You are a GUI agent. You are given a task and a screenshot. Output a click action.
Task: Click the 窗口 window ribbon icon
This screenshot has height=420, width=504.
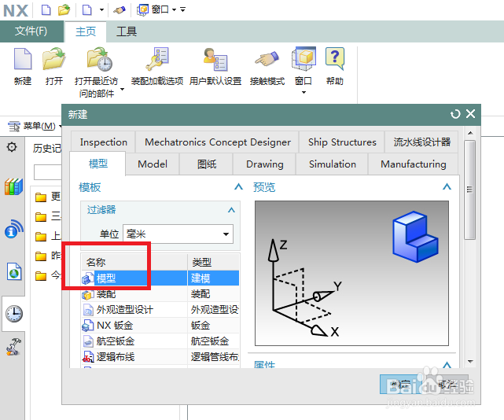(304, 59)
